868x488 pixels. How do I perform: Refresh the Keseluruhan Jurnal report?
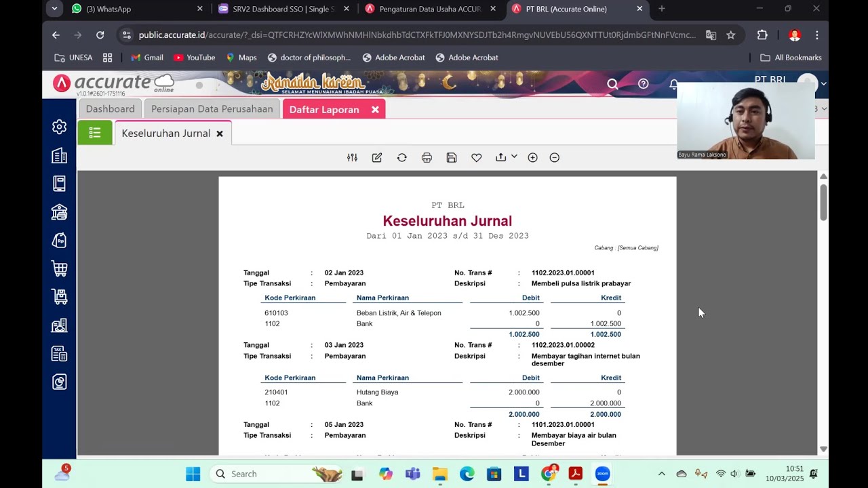point(401,157)
